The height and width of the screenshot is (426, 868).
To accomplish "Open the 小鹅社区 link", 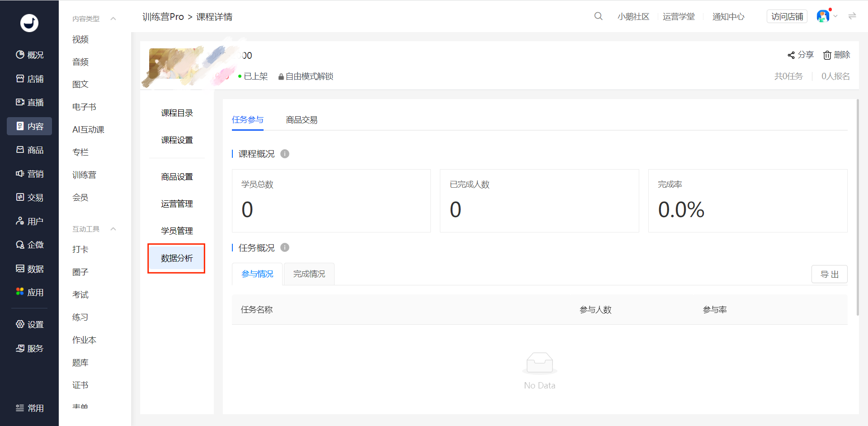I will [633, 17].
